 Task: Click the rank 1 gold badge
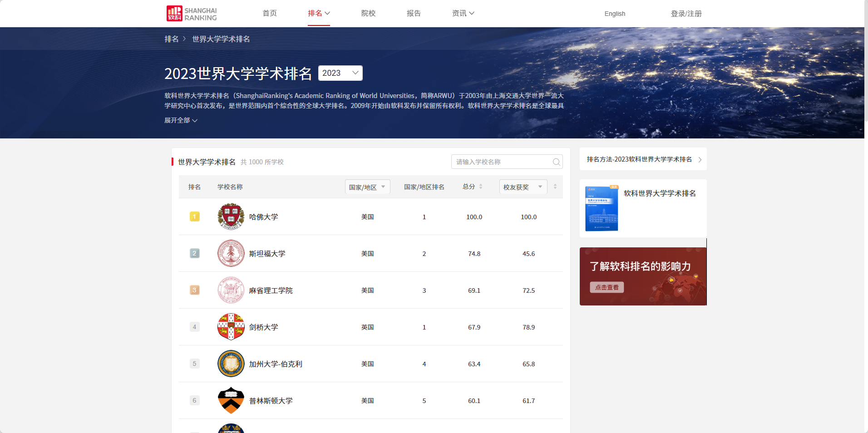[x=194, y=216]
